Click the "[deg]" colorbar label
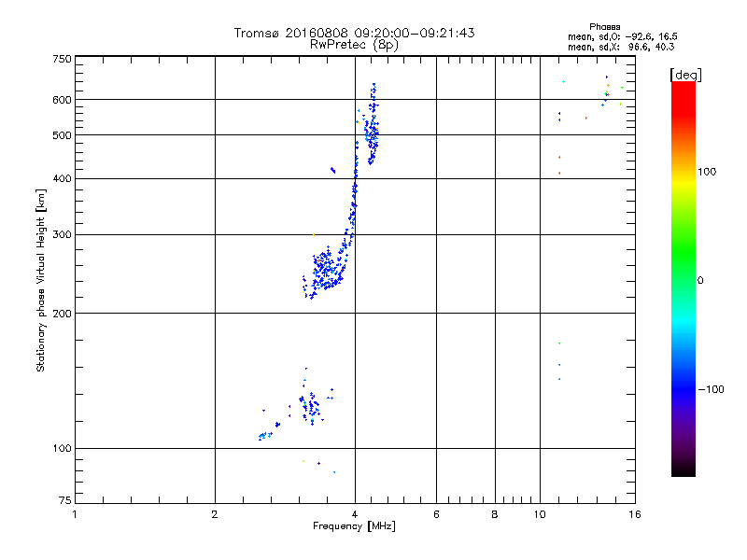 coord(685,75)
